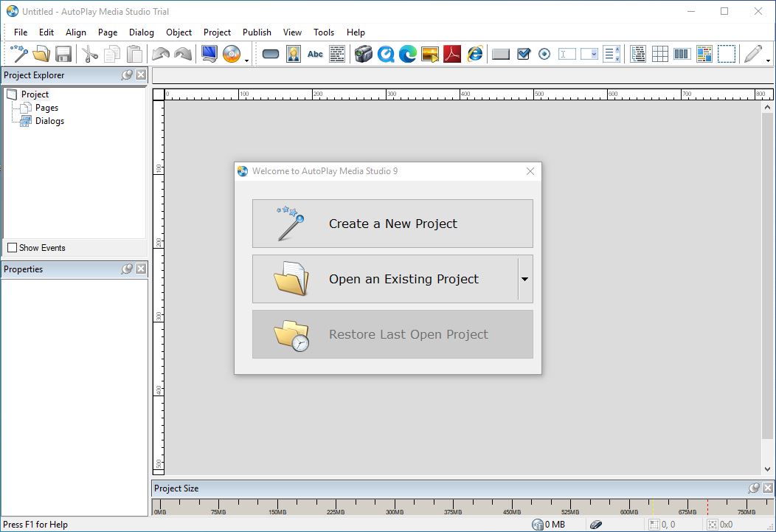This screenshot has height=532, width=776.
Task: Pin the Project Size panel
Action: pyautogui.click(x=754, y=488)
